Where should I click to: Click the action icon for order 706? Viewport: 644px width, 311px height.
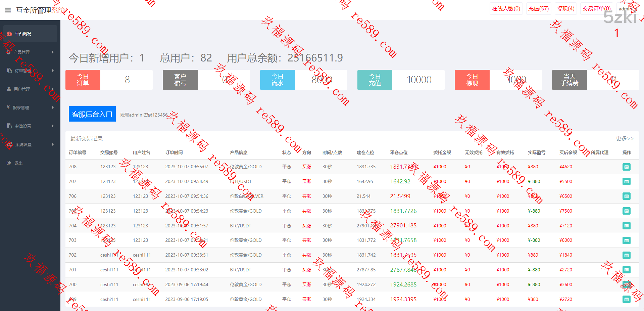(x=626, y=196)
